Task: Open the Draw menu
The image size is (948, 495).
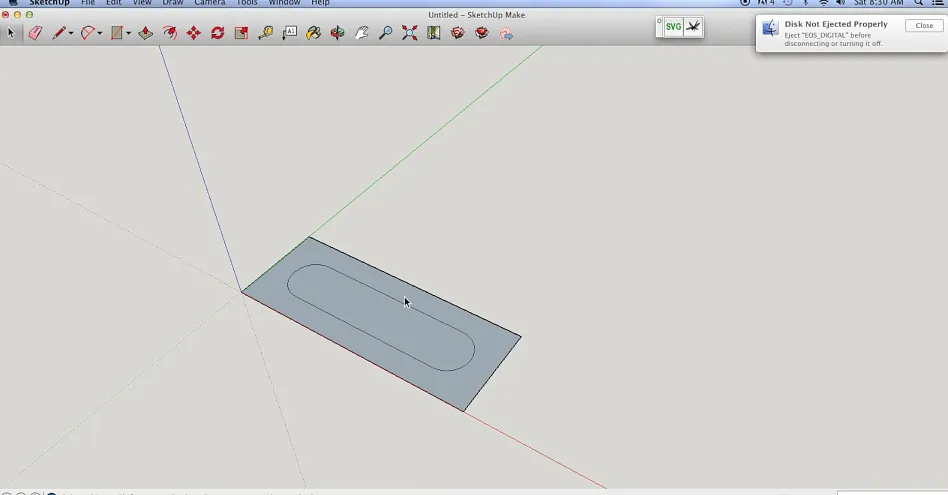Action: tap(173, 3)
